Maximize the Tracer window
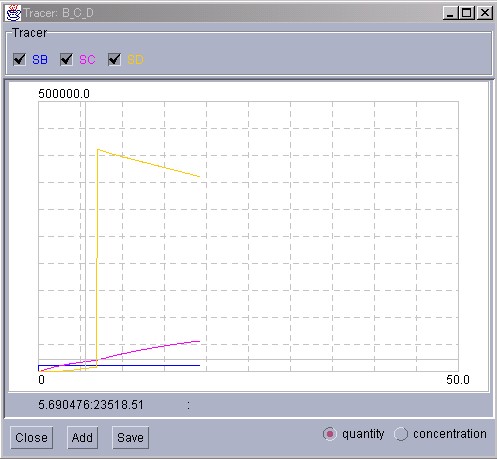Image resolution: width=497 pixels, height=459 pixels. tap(467, 13)
